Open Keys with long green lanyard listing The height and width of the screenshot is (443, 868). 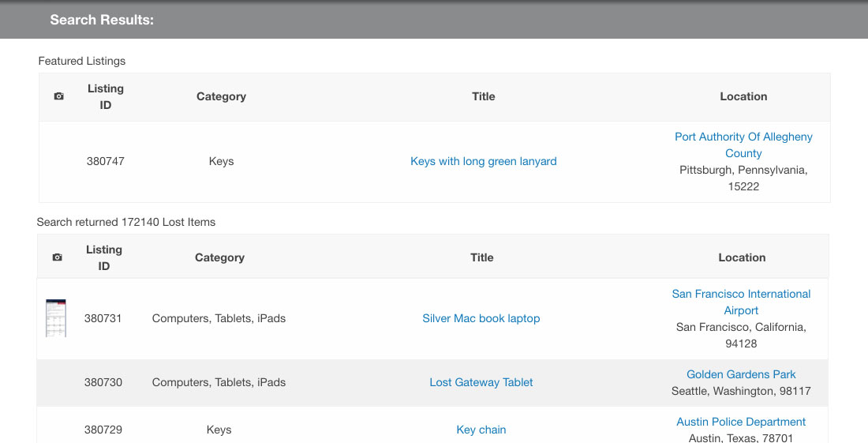pyautogui.click(x=483, y=161)
